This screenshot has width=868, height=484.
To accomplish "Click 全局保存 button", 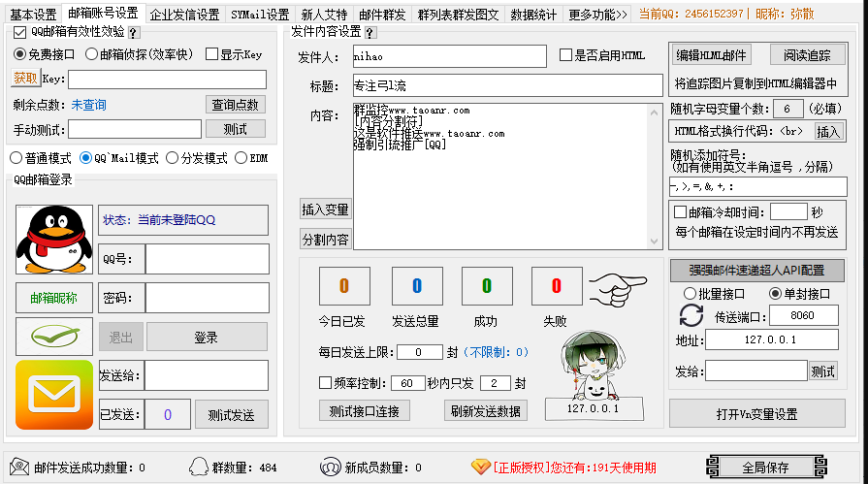I will (767, 467).
